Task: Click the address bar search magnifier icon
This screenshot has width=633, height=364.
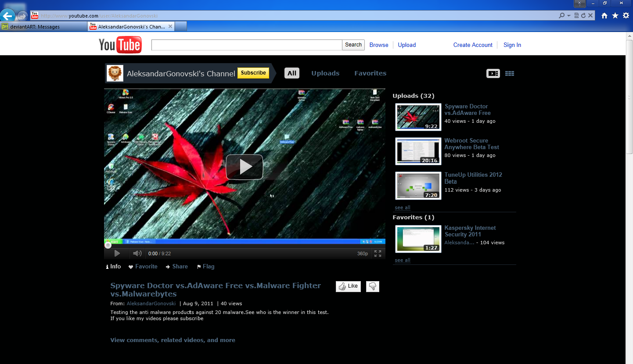Action: (562, 15)
